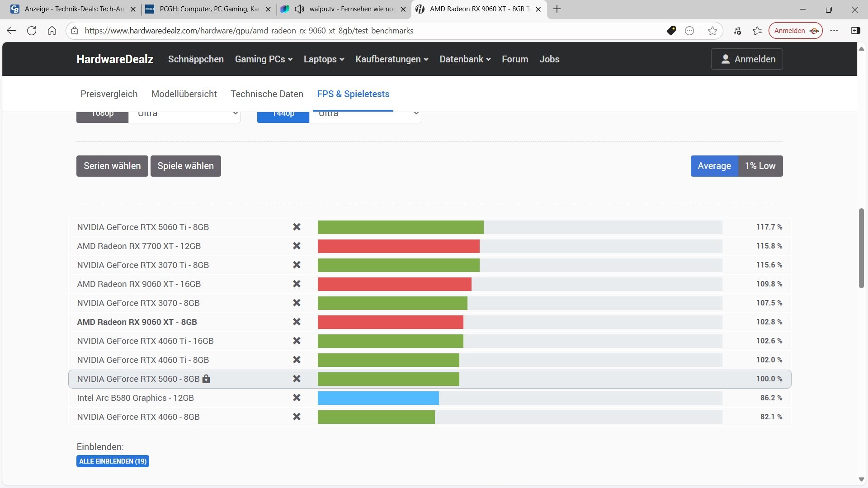
Task: Click the Intel Arc B580 Graphics - 12GB label
Action: click(x=135, y=398)
